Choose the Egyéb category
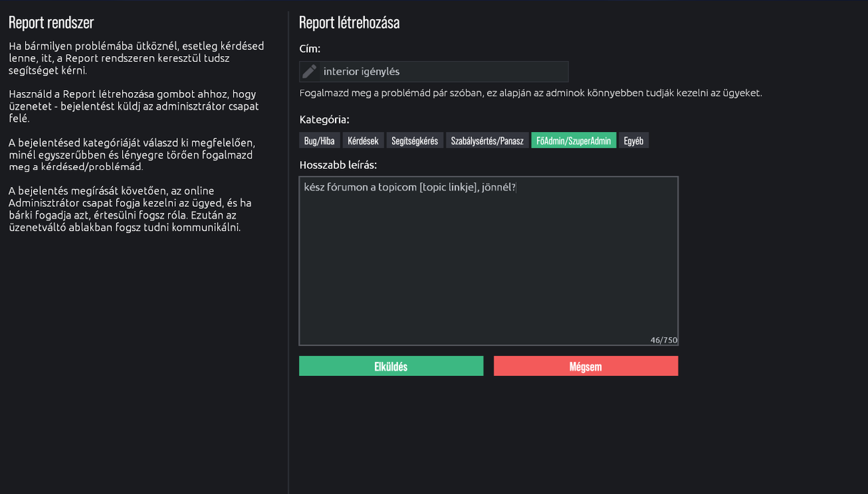Image resolution: width=868 pixels, height=494 pixels. (633, 141)
